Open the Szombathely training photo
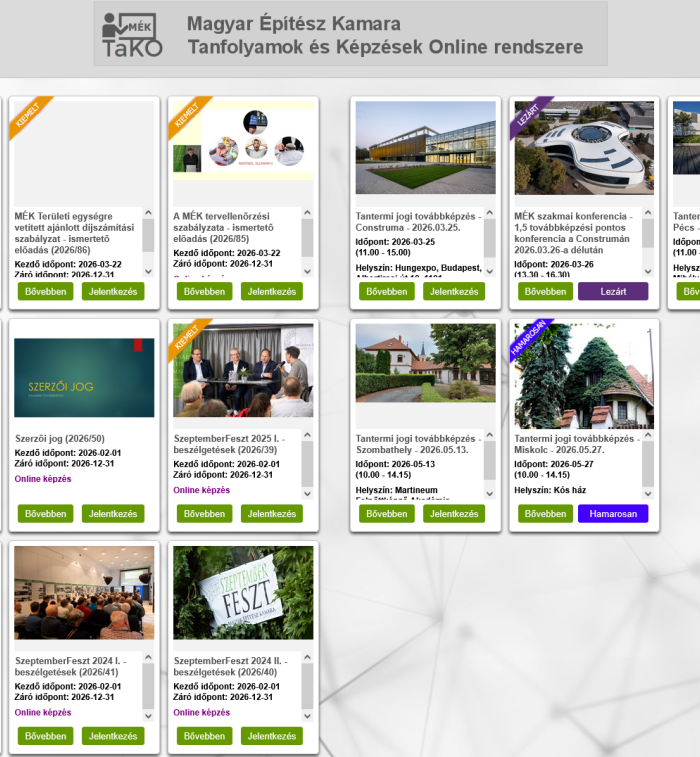700x757 pixels. (x=425, y=362)
